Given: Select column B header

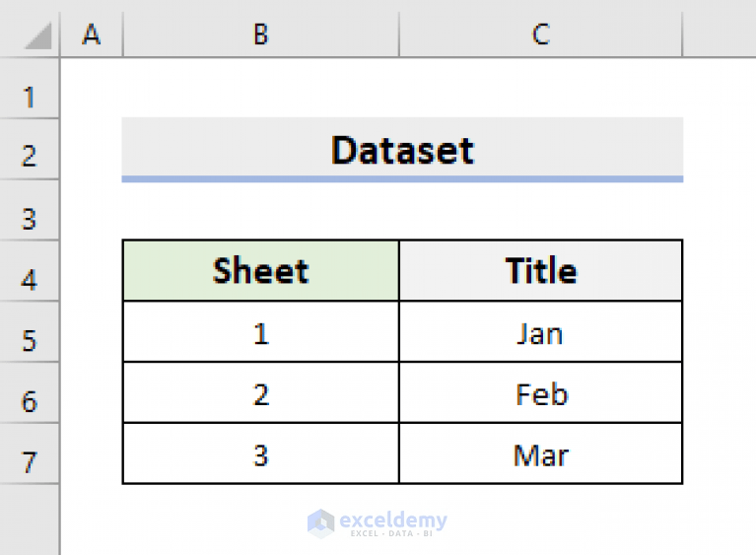Looking at the screenshot, I should (x=260, y=35).
